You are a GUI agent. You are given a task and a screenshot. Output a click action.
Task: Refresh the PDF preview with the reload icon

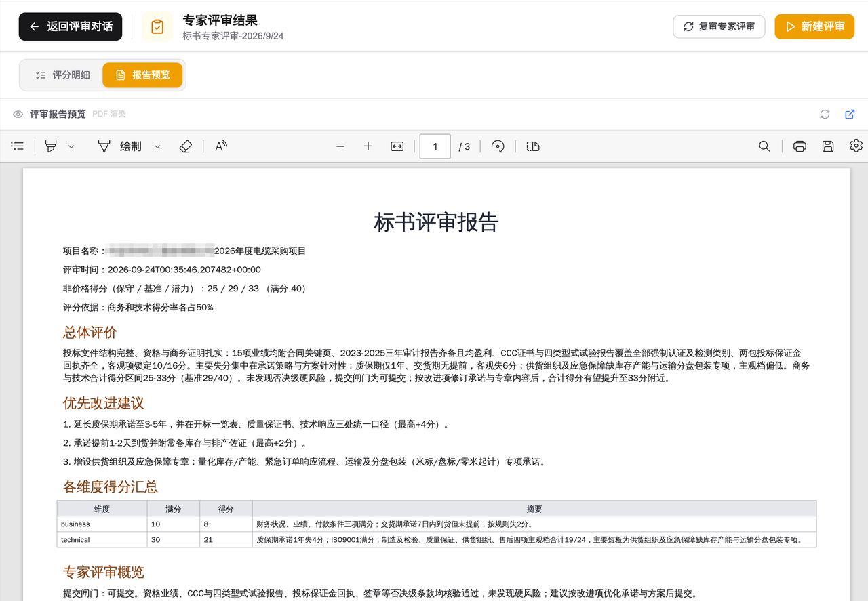825,115
